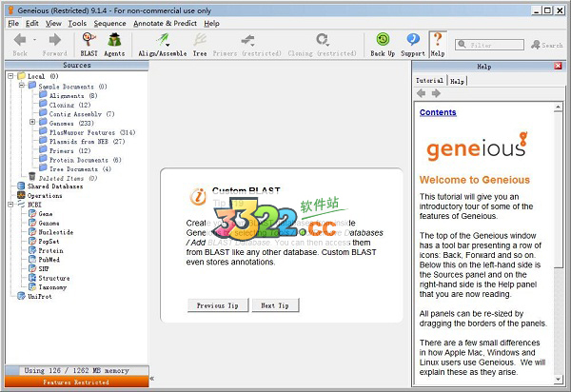Select the UniProt database

[x=35, y=296]
